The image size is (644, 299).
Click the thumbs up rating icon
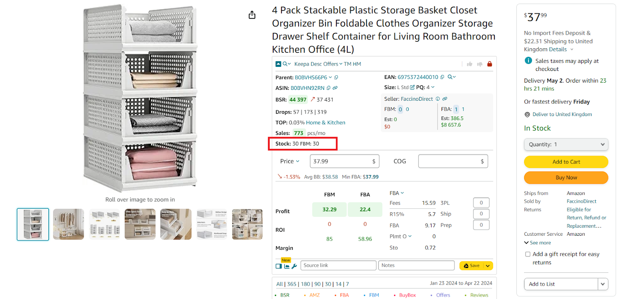point(470,64)
